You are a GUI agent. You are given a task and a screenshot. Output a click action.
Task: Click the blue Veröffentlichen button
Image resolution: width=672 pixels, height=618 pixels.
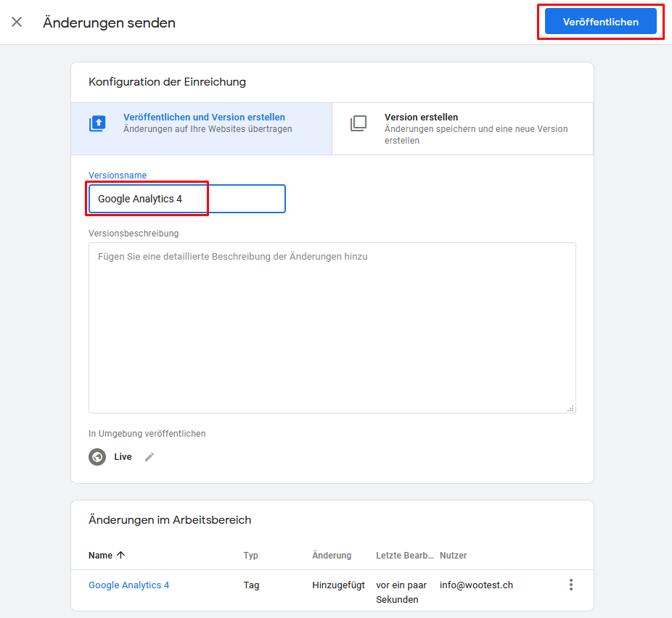point(600,22)
